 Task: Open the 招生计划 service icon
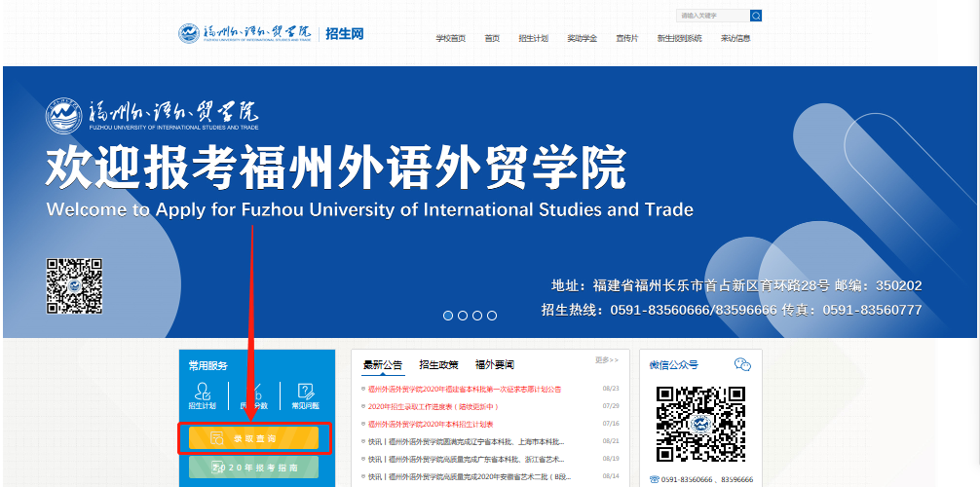(x=203, y=396)
